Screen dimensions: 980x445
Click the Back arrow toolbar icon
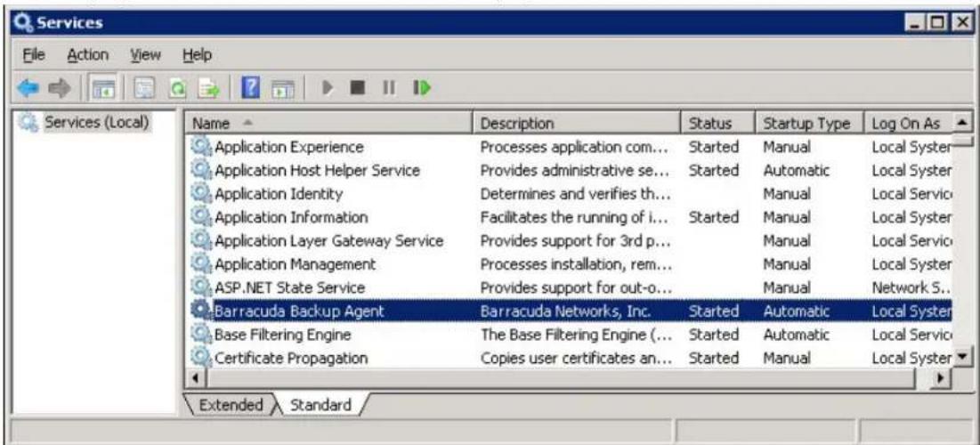pos(28,87)
